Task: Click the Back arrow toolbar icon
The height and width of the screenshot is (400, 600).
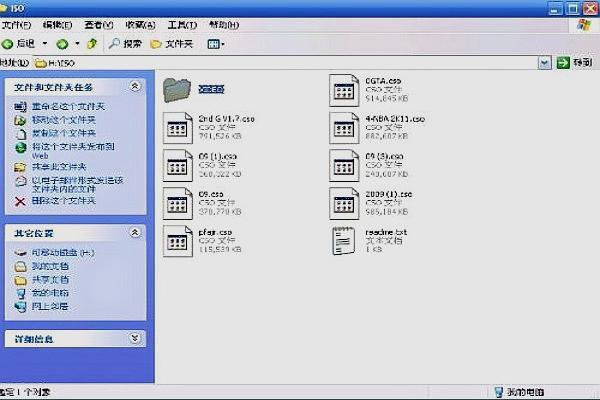Action: 8,44
